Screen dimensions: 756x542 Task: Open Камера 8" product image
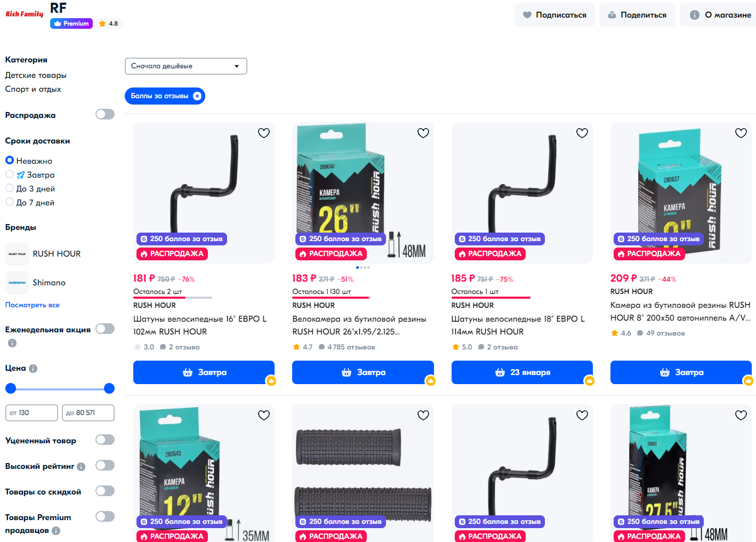pyautogui.click(x=681, y=193)
